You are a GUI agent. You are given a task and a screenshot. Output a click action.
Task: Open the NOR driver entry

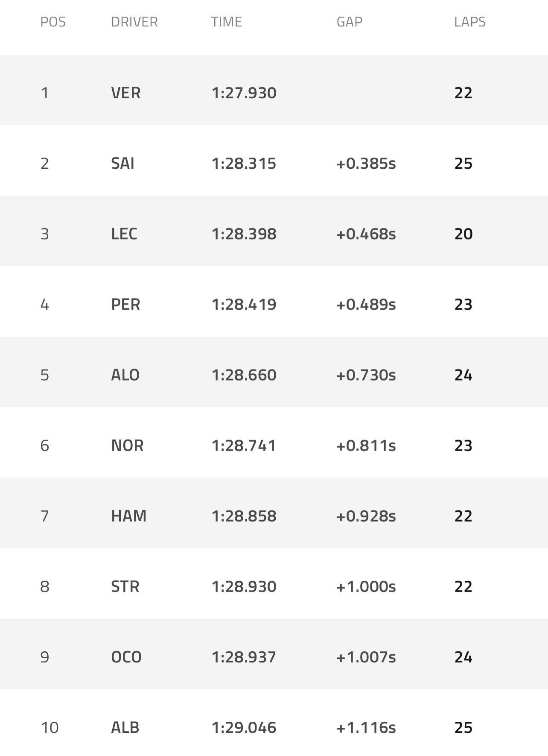pyautogui.click(x=127, y=445)
